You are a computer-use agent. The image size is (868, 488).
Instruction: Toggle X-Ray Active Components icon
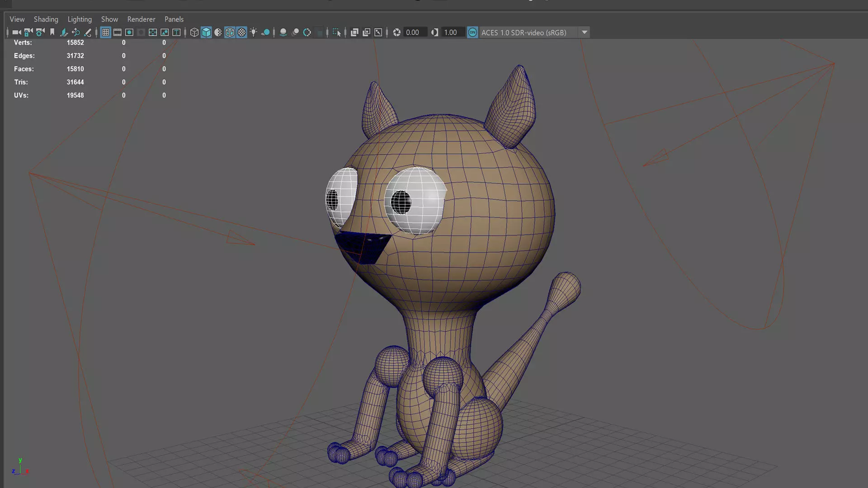[366, 33]
